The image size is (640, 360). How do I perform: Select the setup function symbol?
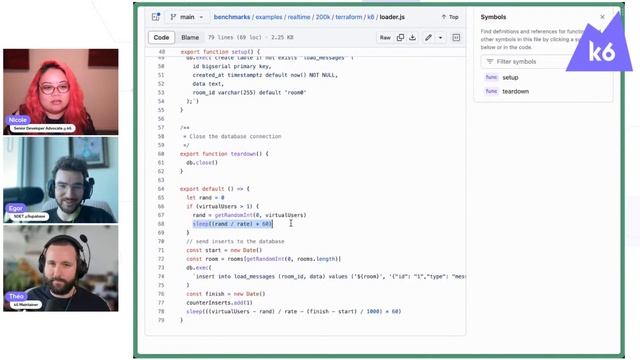510,77
